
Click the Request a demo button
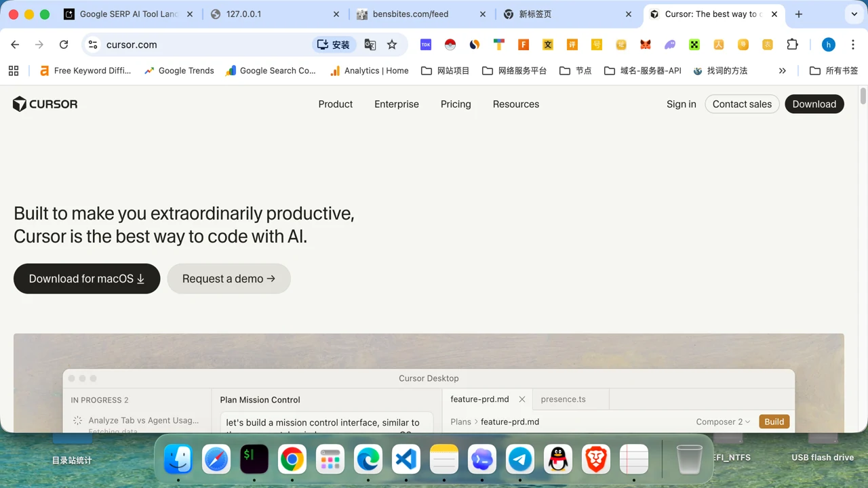(229, 279)
